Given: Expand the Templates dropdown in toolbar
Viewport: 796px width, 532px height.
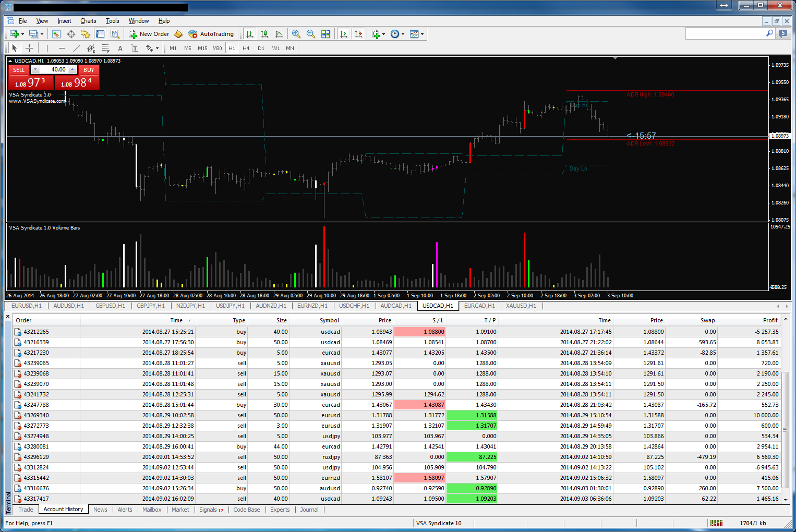Looking at the screenshot, I should [x=422, y=34].
